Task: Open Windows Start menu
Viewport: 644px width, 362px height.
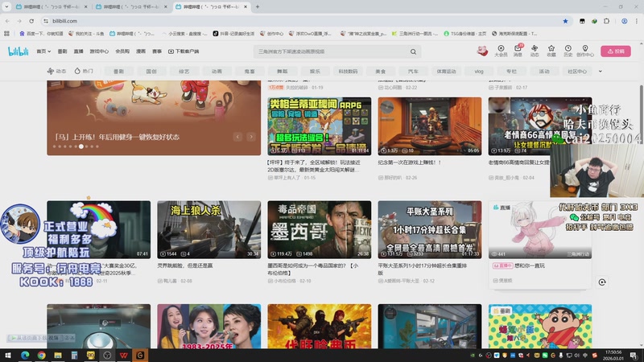Action: pyautogui.click(x=8, y=356)
